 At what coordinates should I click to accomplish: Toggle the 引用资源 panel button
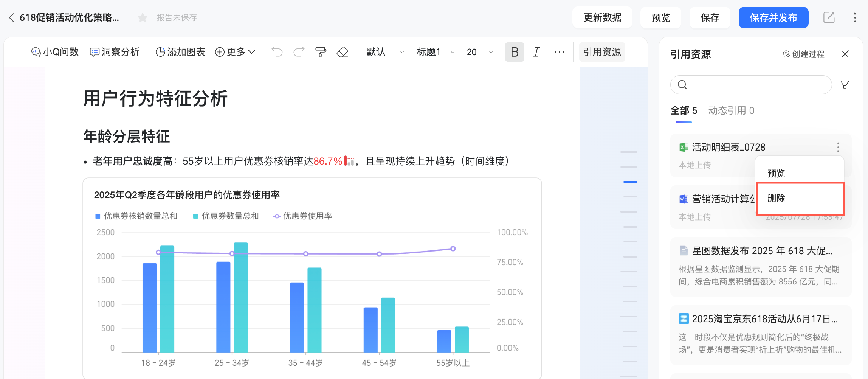tap(602, 52)
